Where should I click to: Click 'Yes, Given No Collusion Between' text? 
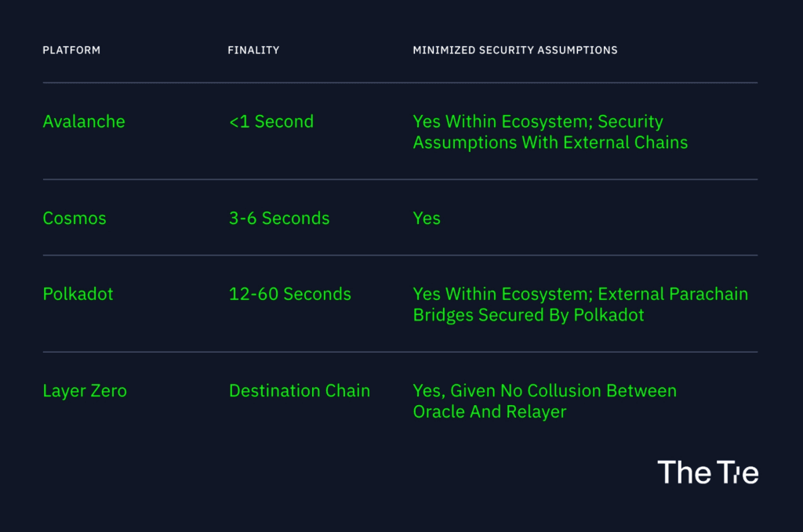click(544, 391)
